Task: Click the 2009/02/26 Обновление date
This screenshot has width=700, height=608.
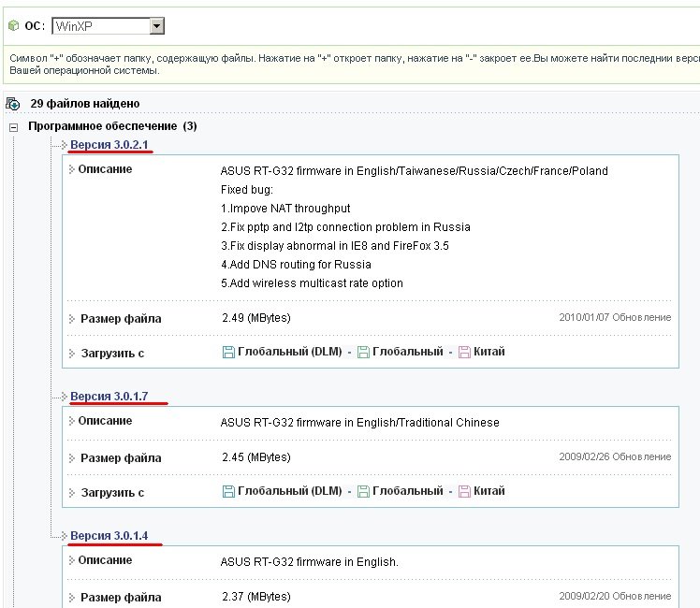Action: (x=615, y=456)
